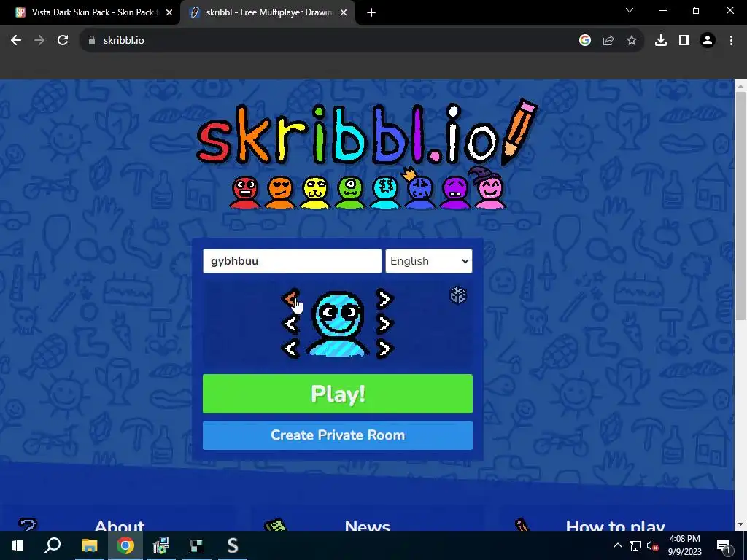The image size is (747, 560).
Task: Click the scrollbar down arrow
Action: pos(740,525)
